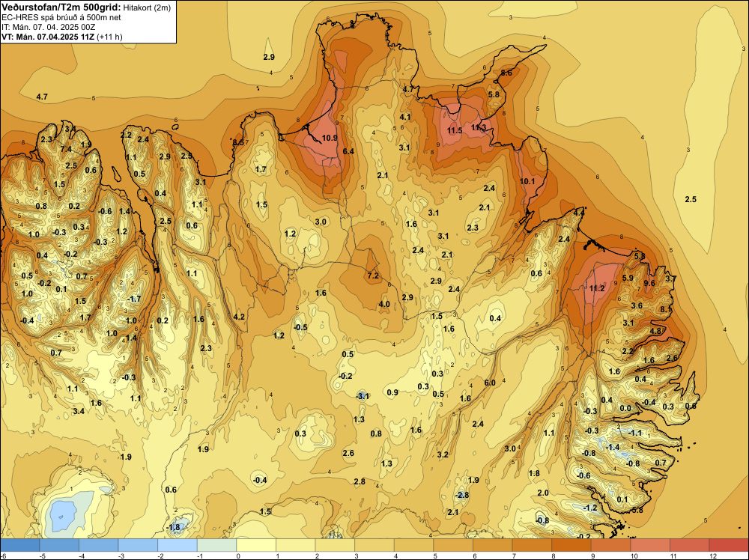Click the legend scale label 12
This screenshot has width=749, height=560.
(714, 556)
